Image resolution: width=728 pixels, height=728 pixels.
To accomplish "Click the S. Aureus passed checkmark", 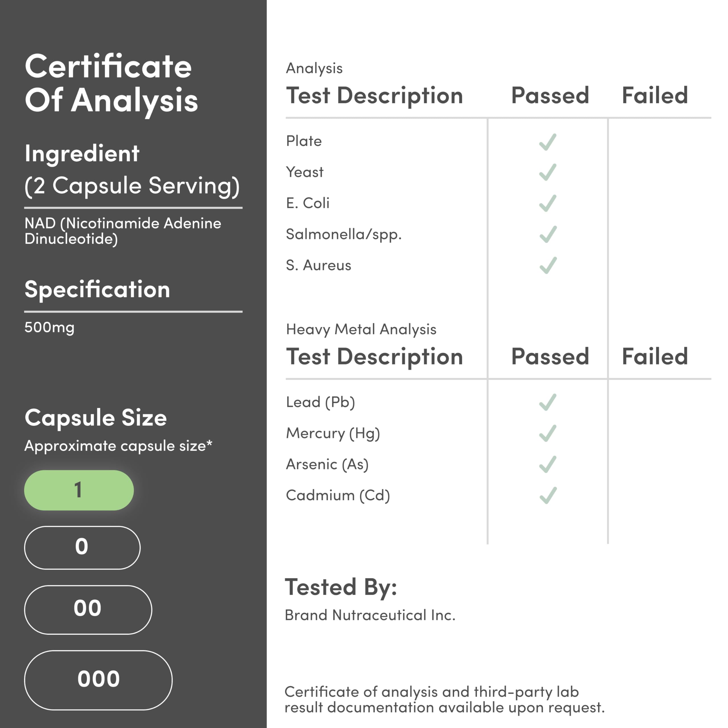I will [x=547, y=265].
